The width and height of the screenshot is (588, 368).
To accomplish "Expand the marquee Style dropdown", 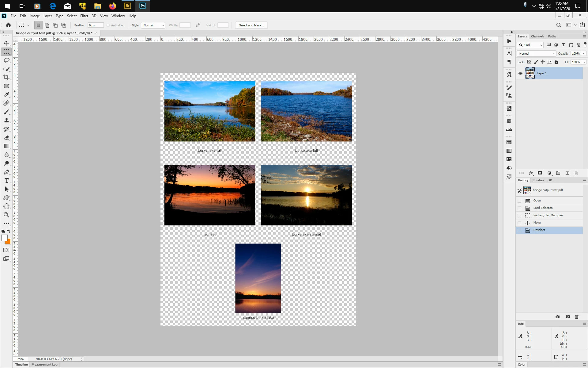I will pos(153,25).
